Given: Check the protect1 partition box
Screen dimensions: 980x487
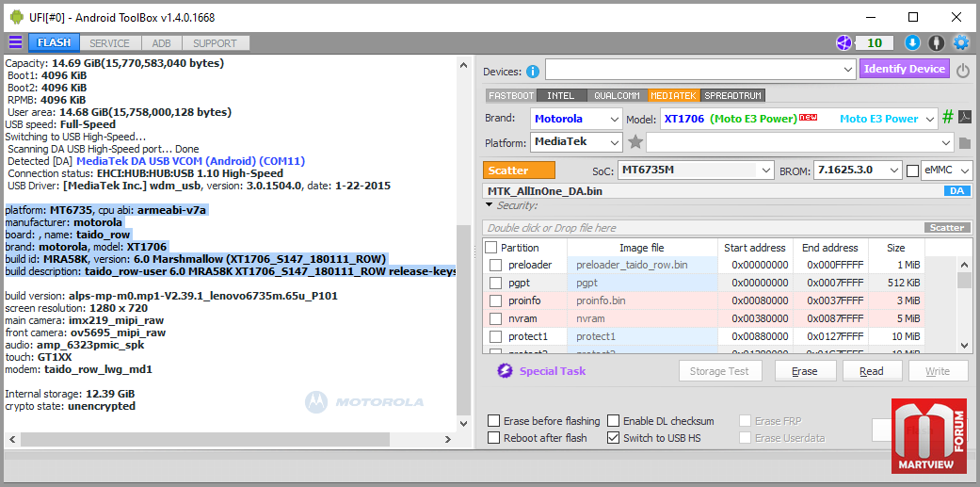Looking at the screenshot, I should (x=495, y=337).
